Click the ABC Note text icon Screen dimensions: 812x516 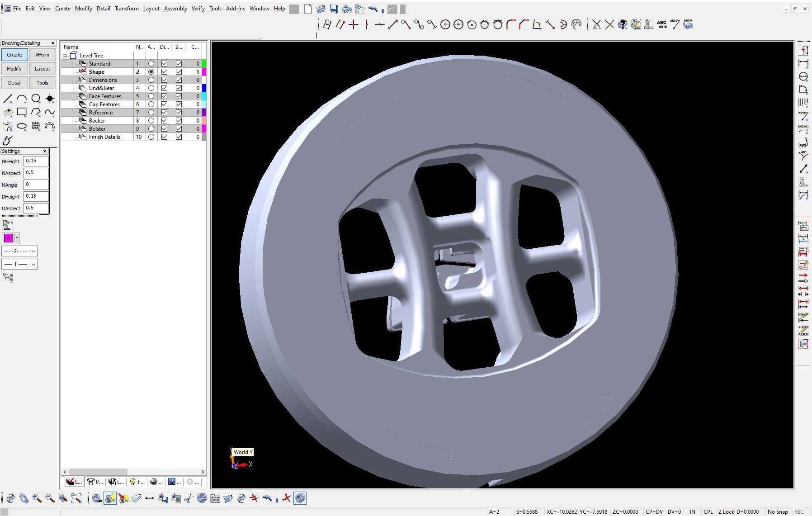point(662,24)
